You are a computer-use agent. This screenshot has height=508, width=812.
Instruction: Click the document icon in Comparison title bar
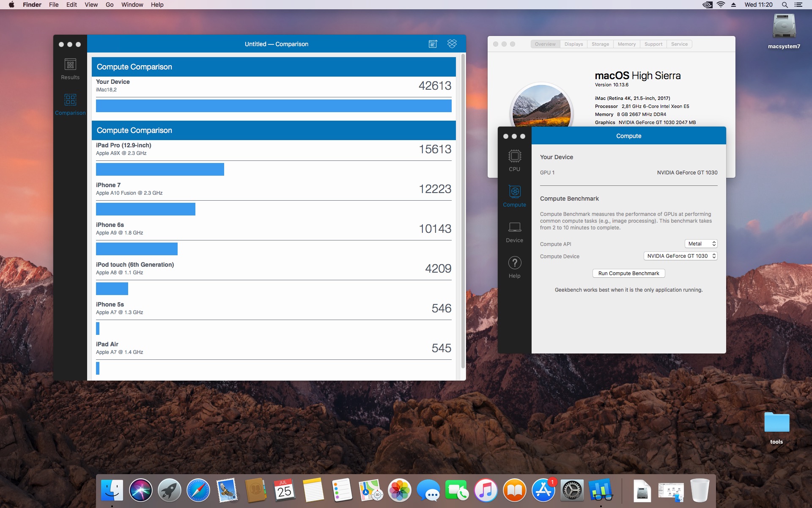433,44
